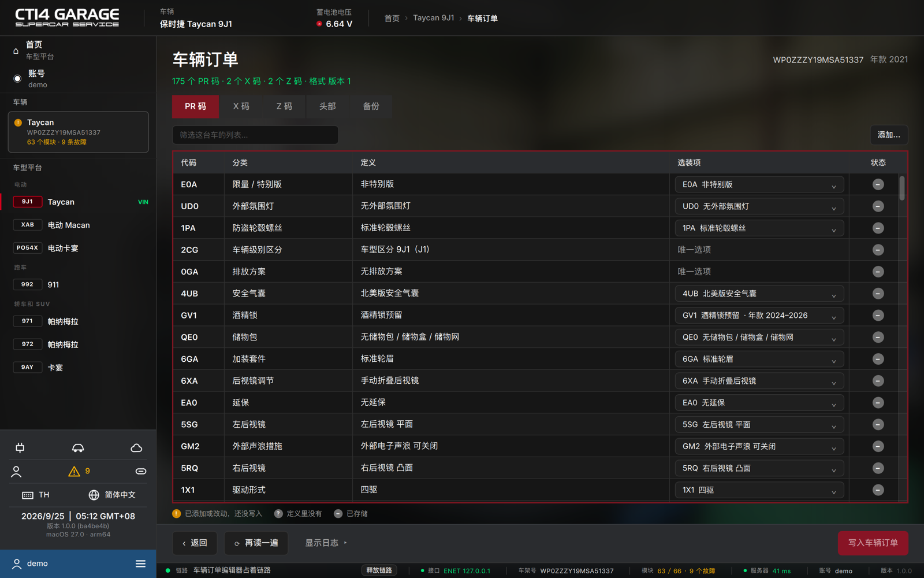Open the user profile icon above the keyboard row
The image size is (924, 578).
tap(16, 472)
